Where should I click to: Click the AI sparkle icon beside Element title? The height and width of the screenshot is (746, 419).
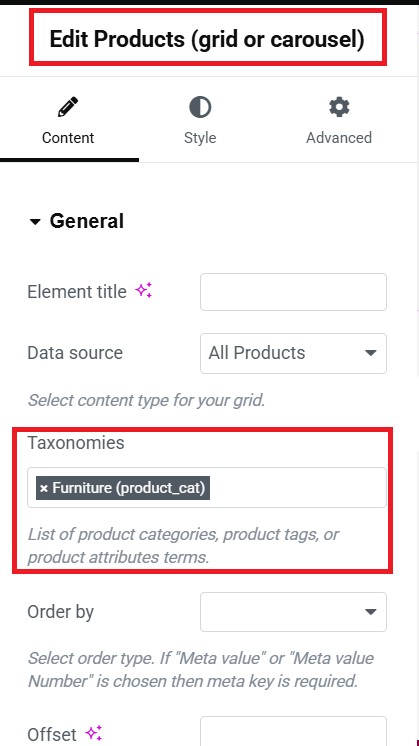click(x=144, y=291)
